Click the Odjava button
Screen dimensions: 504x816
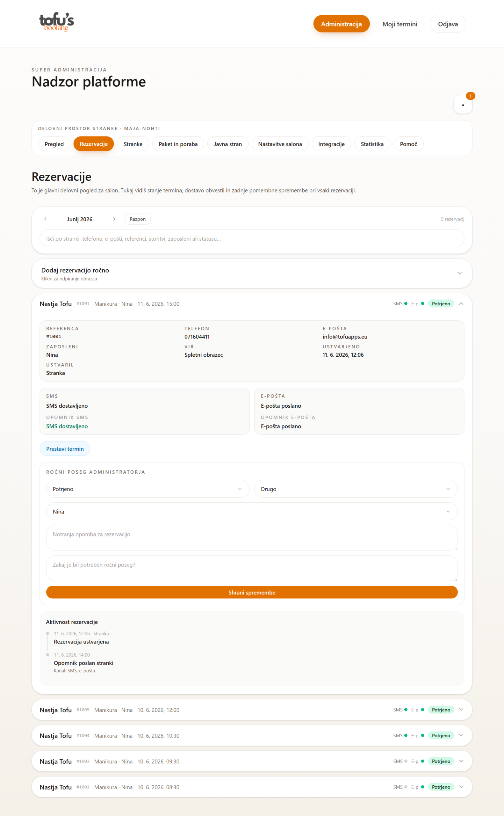[x=448, y=24]
